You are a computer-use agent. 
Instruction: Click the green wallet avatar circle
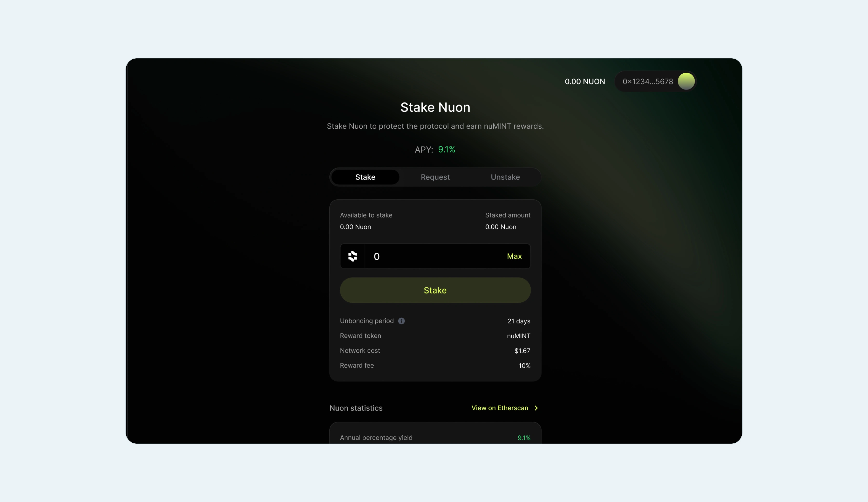pyautogui.click(x=686, y=81)
